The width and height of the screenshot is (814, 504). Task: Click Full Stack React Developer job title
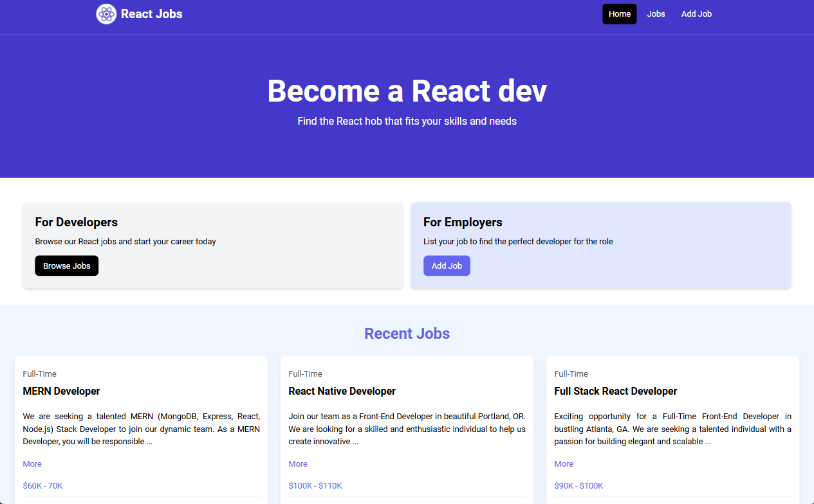tap(615, 391)
